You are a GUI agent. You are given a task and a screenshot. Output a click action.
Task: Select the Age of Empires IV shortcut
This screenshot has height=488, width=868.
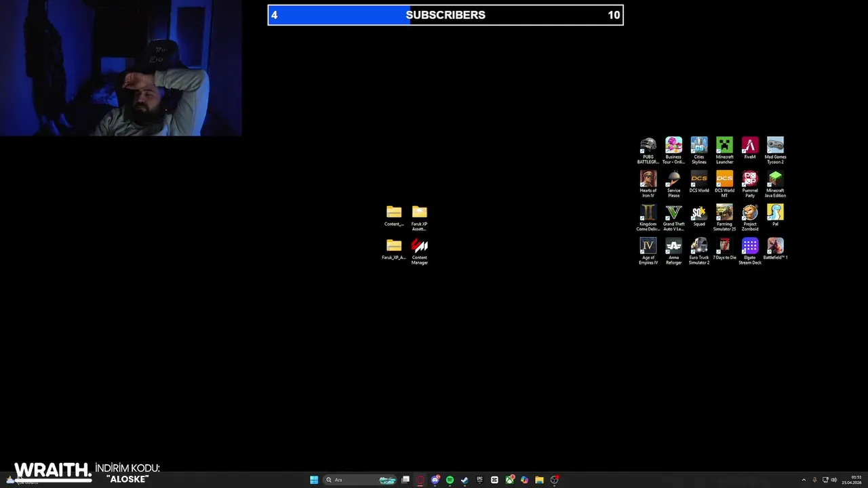(x=648, y=251)
